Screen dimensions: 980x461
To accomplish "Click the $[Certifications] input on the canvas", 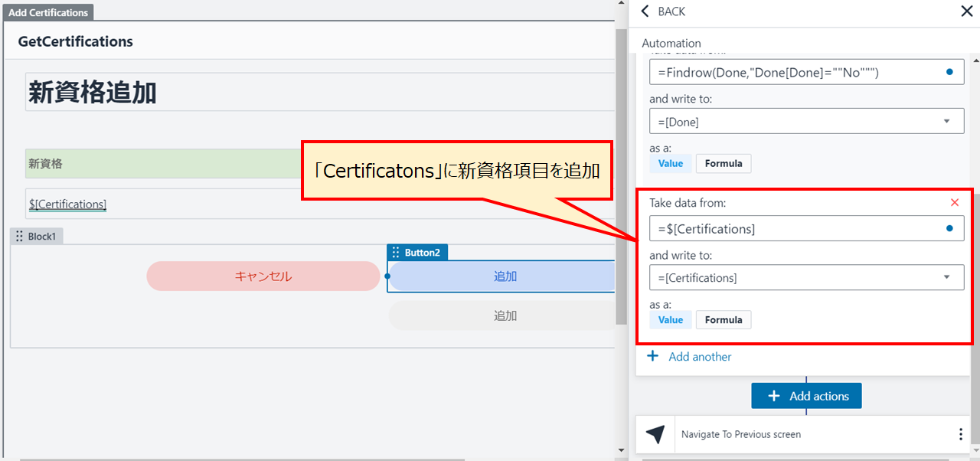I will 320,204.
